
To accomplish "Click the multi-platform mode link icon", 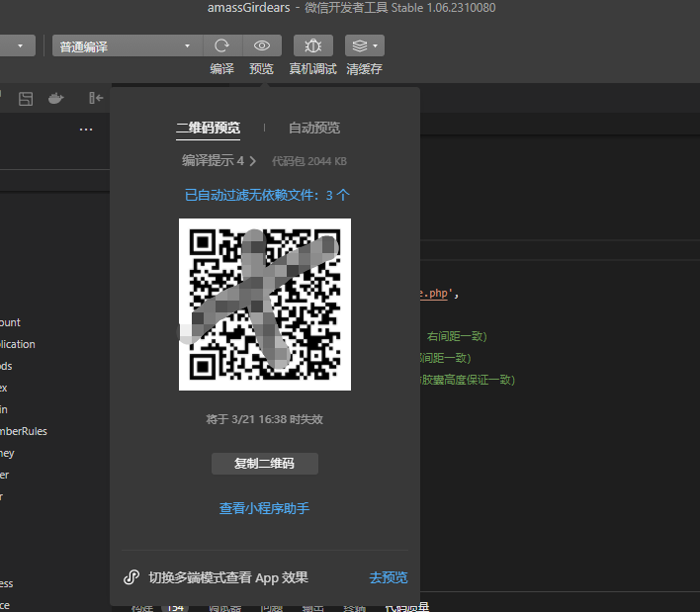I will tap(131, 577).
